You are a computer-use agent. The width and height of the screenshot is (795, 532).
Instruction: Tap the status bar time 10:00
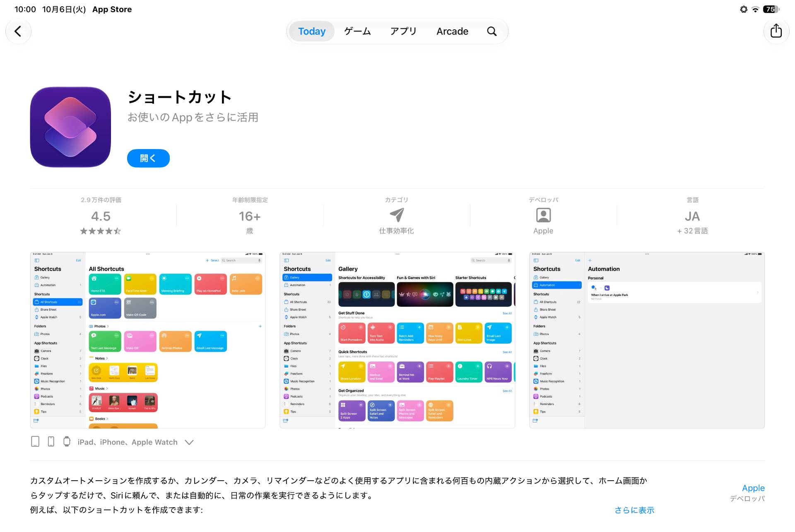(x=25, y=9)
